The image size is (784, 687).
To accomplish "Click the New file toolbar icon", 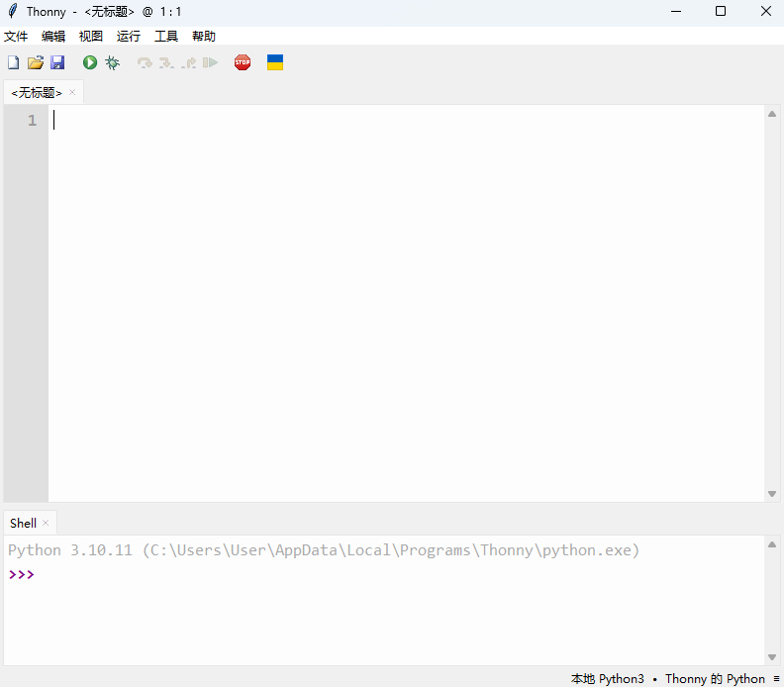I will [x=14, y=62].
